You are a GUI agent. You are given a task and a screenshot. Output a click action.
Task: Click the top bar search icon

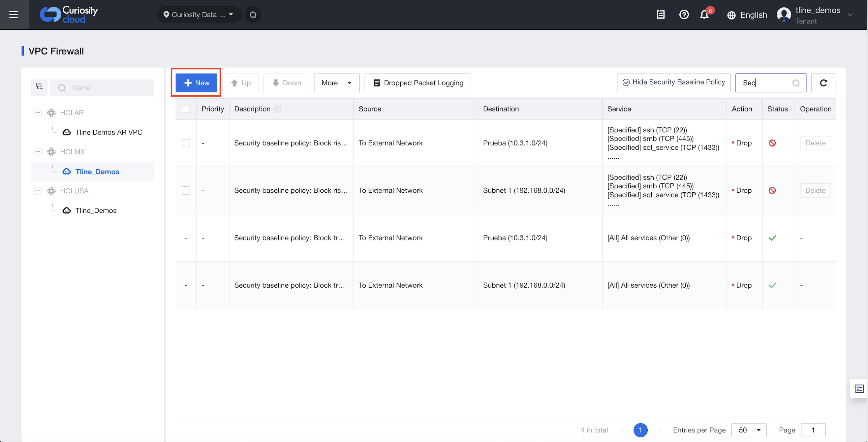click(x=253, y=15)
